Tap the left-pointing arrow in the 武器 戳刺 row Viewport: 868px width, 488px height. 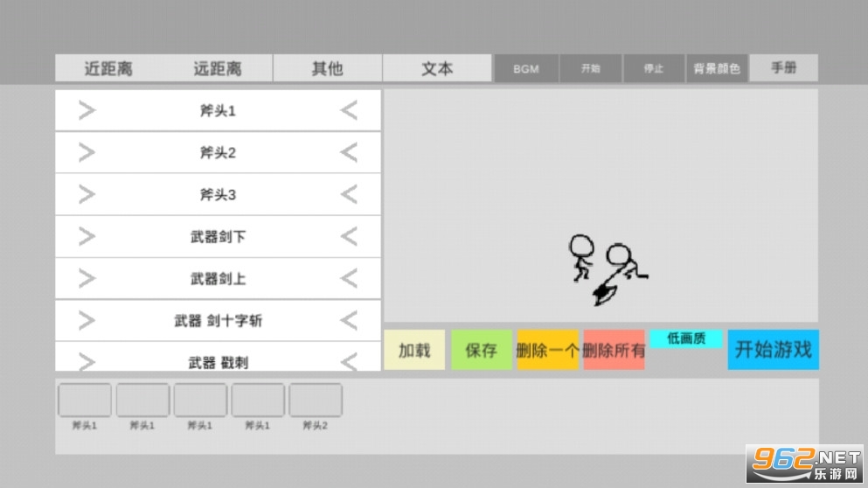pos(349,362)
